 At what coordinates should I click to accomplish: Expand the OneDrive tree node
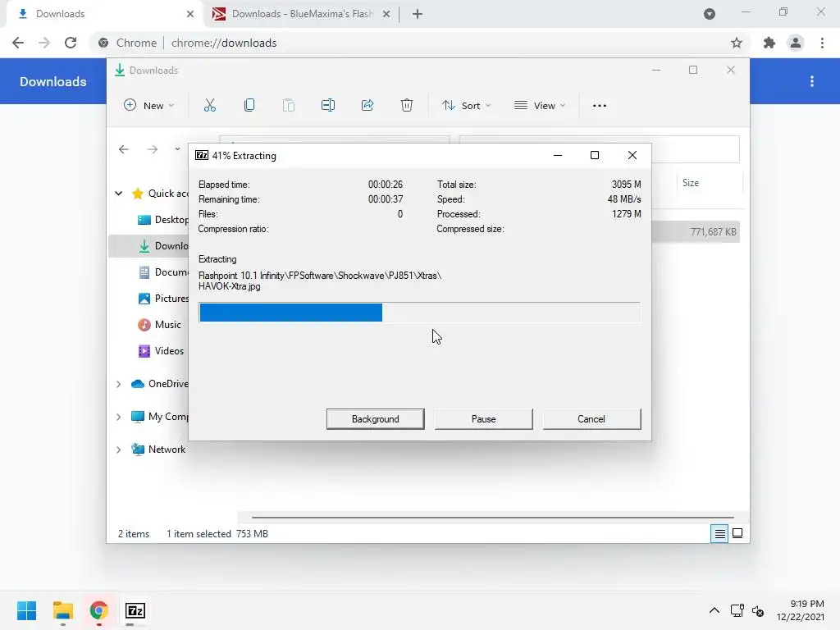click(119, 384)
